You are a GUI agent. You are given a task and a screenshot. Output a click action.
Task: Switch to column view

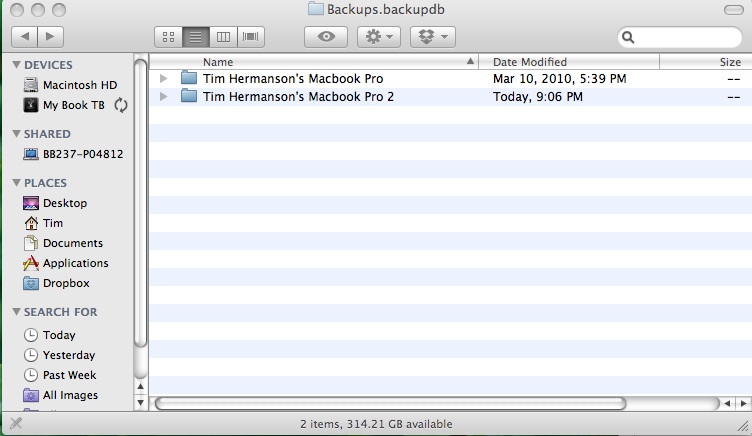[223, 37]
